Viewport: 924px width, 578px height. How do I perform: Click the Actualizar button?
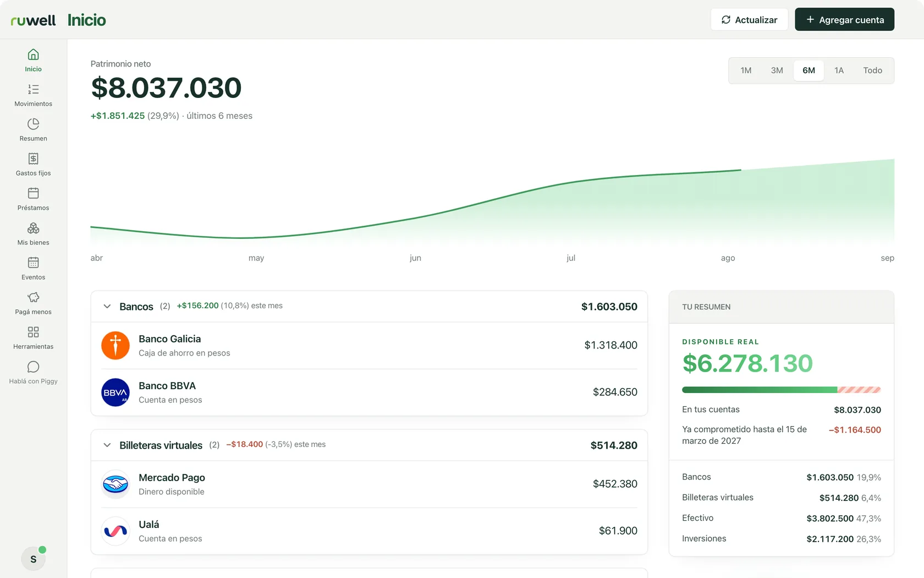click(x=749, y=20)
